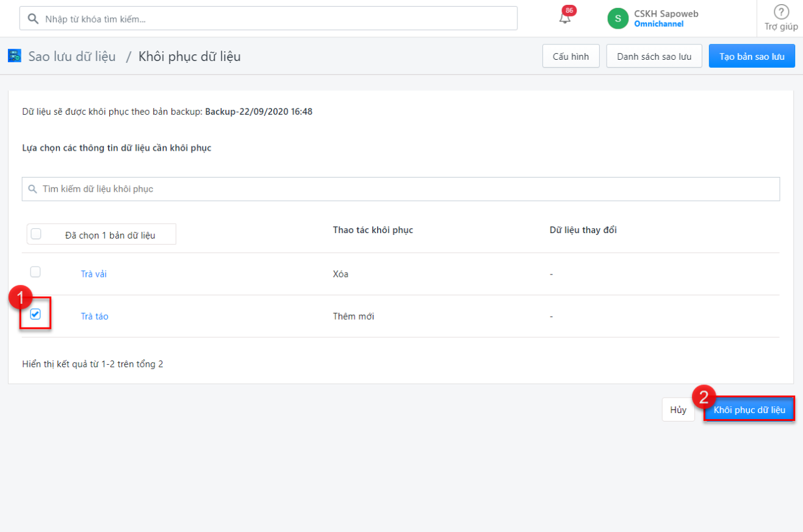Click the 'Lựa chọn các thông tin dữ liệu cần khôi phục' heading
The image size is (803, 532).
click(117, 148)
